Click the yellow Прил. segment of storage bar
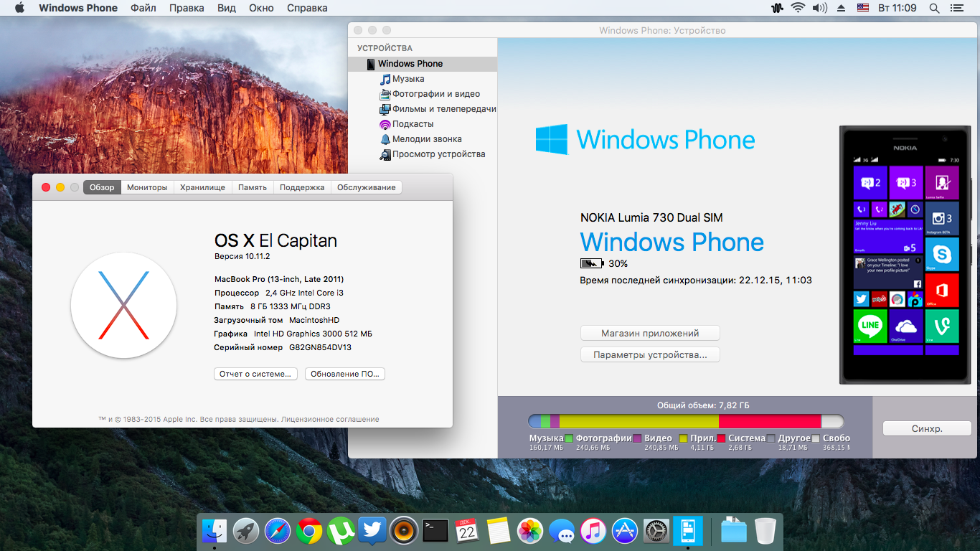 click(639, 422)
